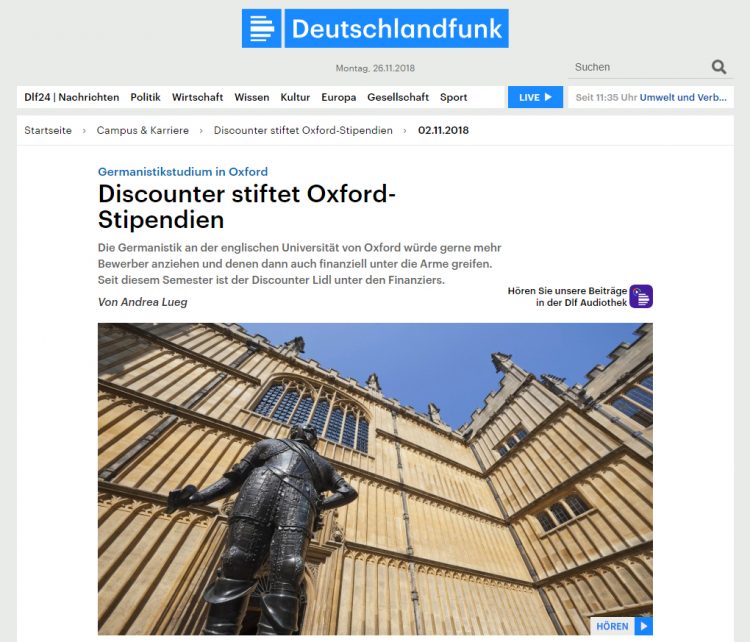The height and width of the screenshot is (642, 750).
Task: Open the Gesellschaft menu item
Action: click(x=398, y=97)
